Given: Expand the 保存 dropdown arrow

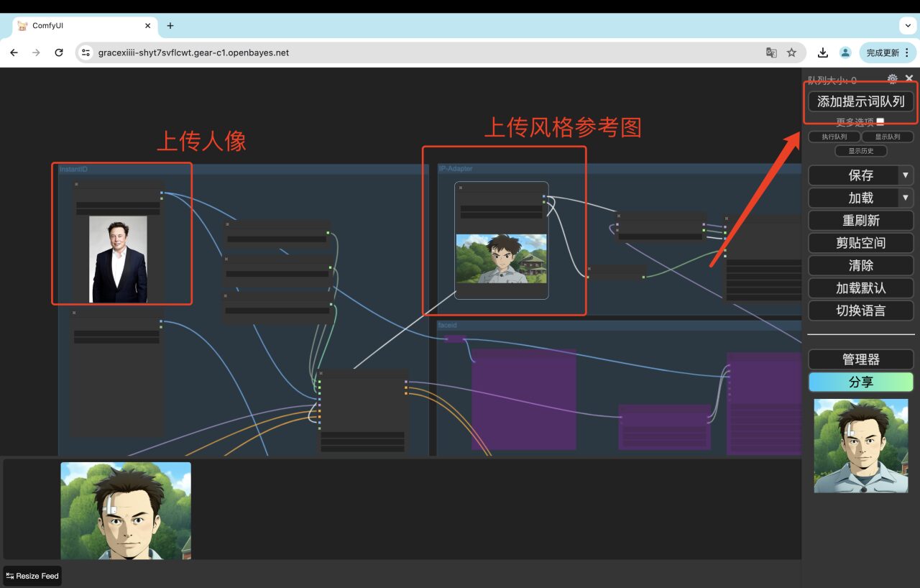Looking at the screenshot, I should [906, 175].
